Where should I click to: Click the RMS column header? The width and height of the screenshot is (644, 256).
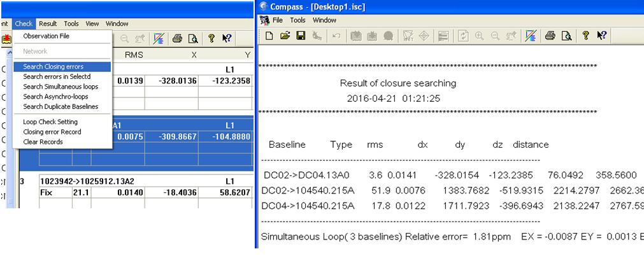[134, 55]
